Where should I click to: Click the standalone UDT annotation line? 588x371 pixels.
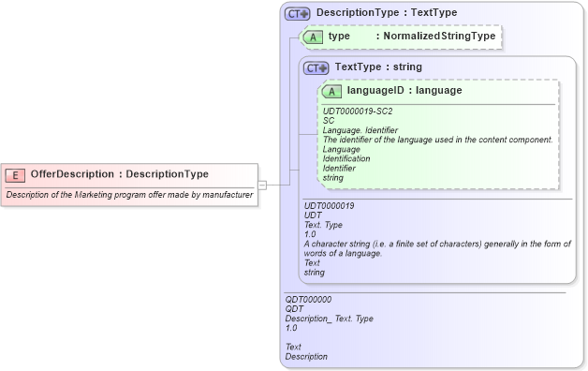point(313,215)
